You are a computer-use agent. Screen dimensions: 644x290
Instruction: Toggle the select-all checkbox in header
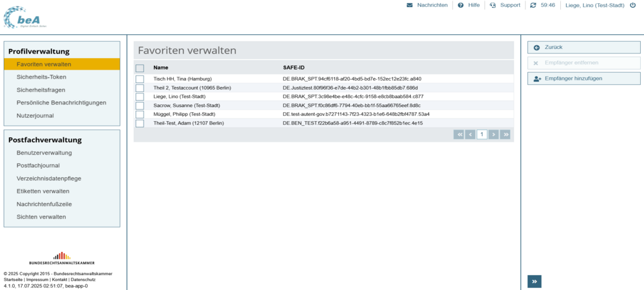coord(140,68)
